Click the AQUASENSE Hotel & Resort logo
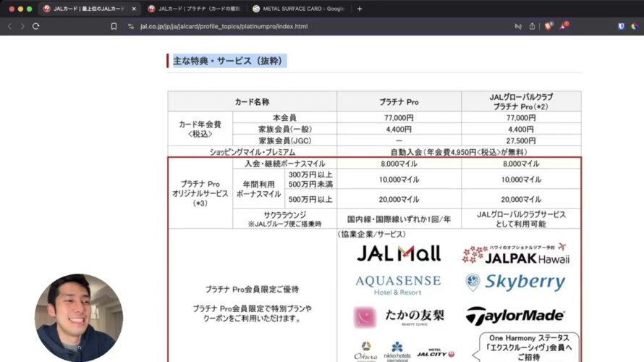This screenshot has height=362, width=644. point(398,285)
